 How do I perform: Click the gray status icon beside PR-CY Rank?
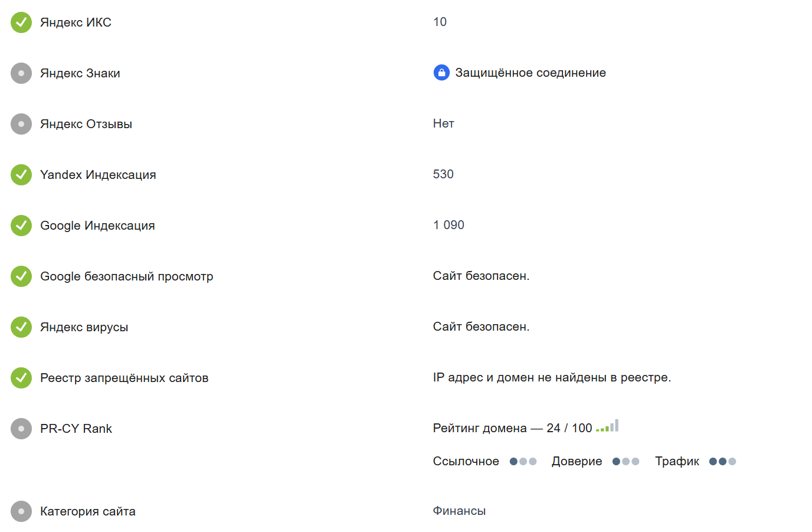click(21, 429)
